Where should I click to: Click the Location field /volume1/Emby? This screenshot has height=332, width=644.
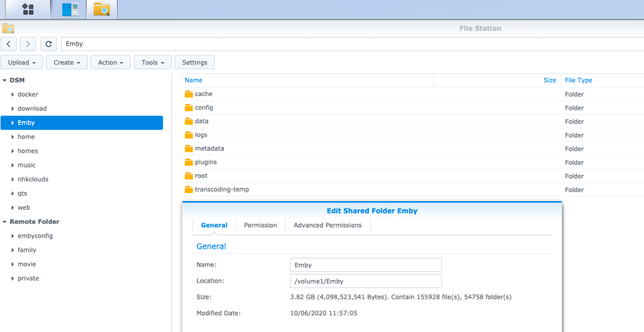[366, 281]
